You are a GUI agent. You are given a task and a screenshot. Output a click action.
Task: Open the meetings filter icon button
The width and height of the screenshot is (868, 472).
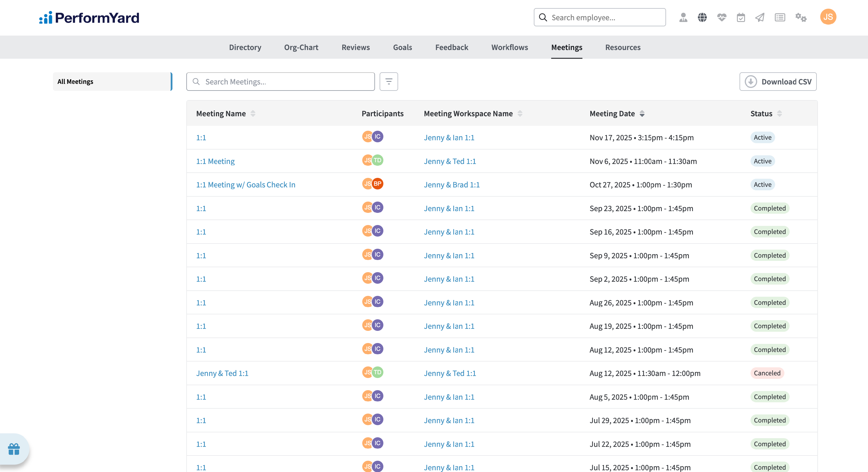(389, 82)
